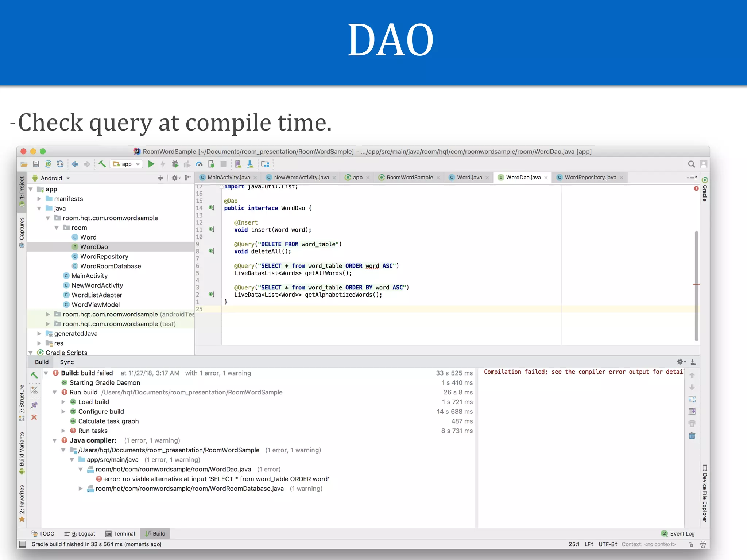747x560 pixels.
Task: Click the Search Everywhere magnifier icon
Action: [691, 164]
